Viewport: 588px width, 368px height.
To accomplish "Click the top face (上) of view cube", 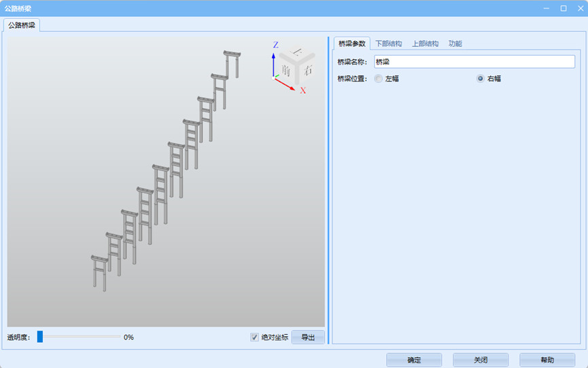I will (x=297, y=53).
